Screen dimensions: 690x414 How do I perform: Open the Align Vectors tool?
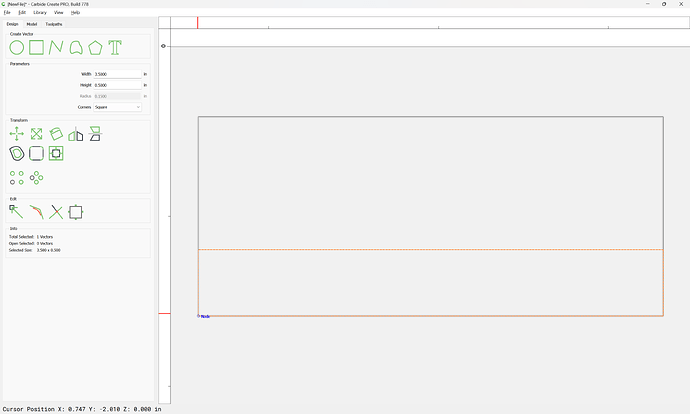coord(56,154)
